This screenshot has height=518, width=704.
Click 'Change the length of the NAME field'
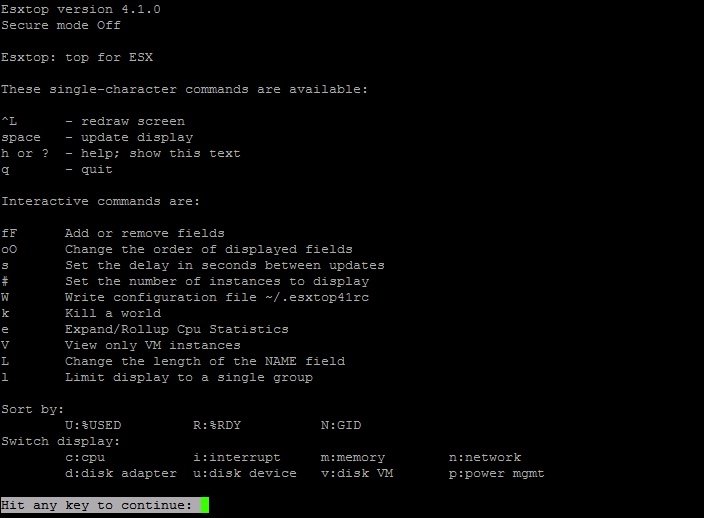205,361
